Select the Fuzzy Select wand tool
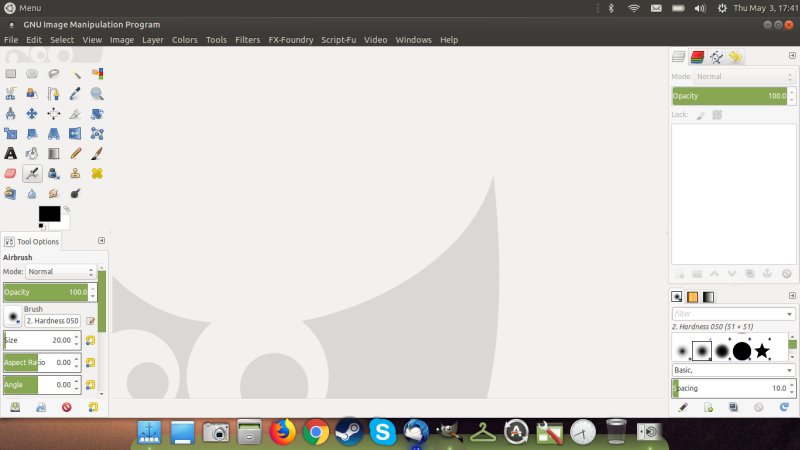Screen dimensions: 800x450 (x=76, y=74)
